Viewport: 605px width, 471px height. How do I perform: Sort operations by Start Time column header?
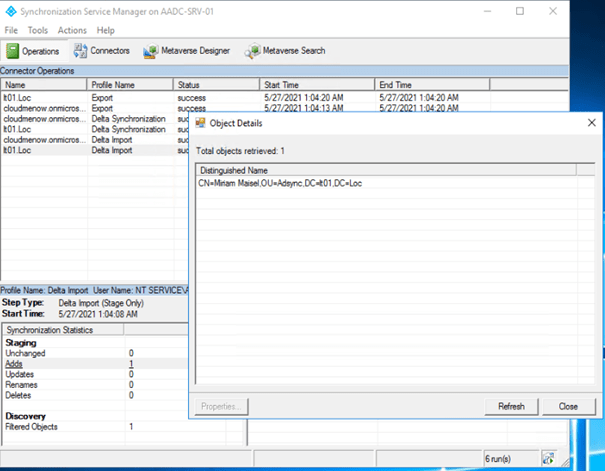click(x=316, y=85)
